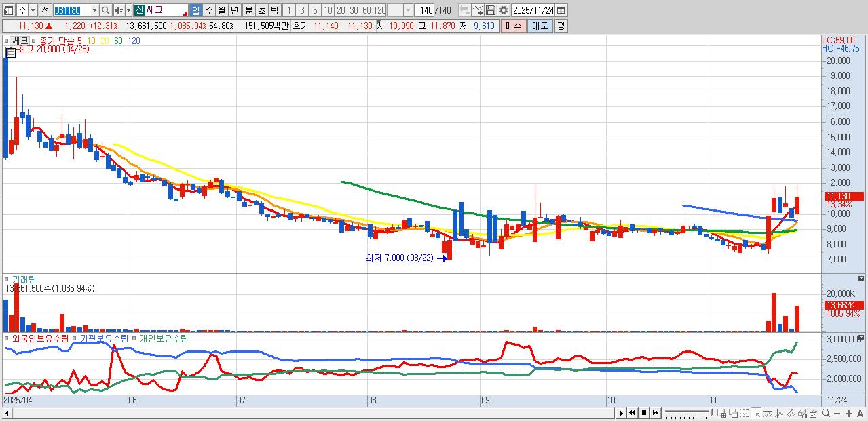
Task: Click the dotted compare chart icon
Action: pyautogui.click(x=744, y=413)
